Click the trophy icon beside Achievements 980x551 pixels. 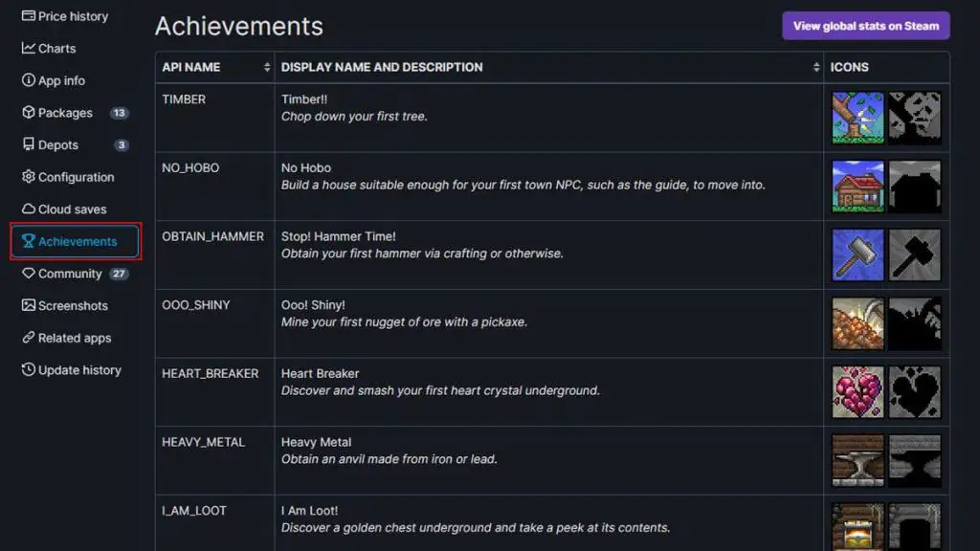(29, 241)
